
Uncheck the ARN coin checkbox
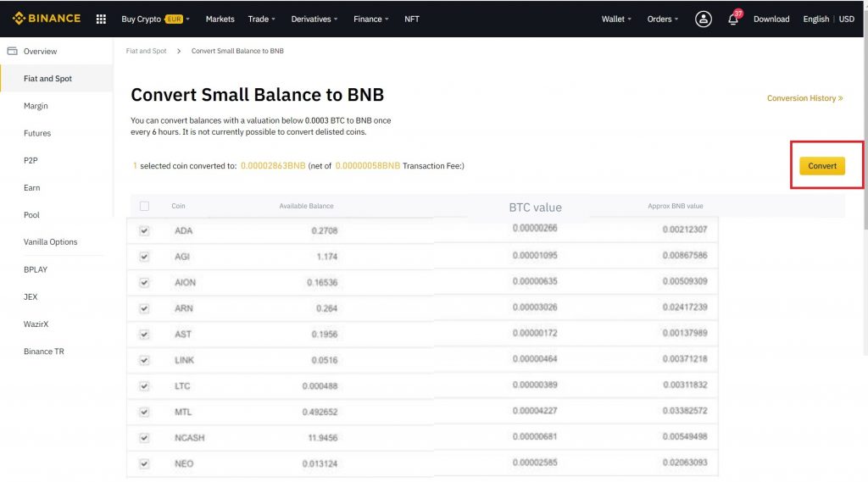[144, 309]
